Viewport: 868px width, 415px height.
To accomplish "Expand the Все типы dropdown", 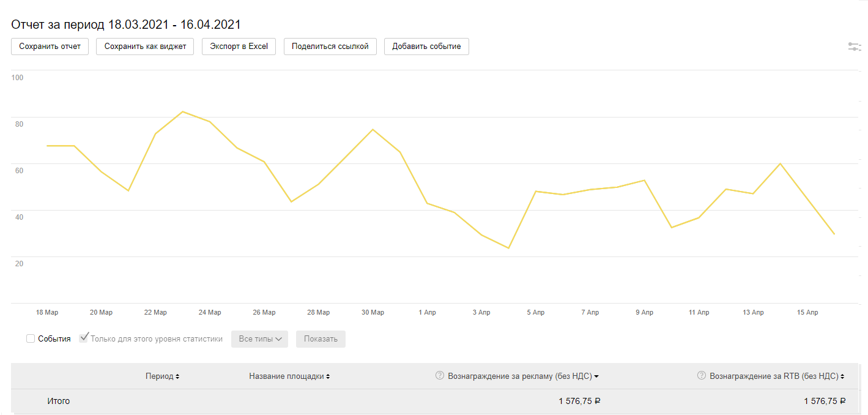I will coord(259,339).
